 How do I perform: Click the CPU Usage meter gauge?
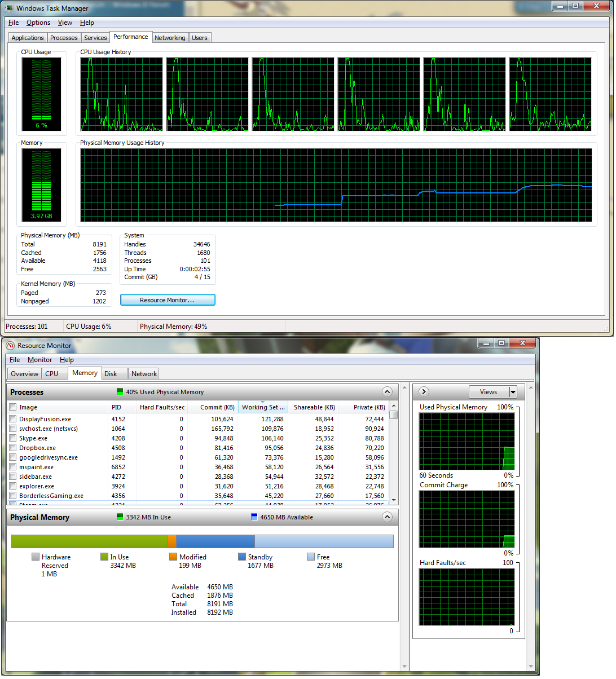[x=42, y=94]
